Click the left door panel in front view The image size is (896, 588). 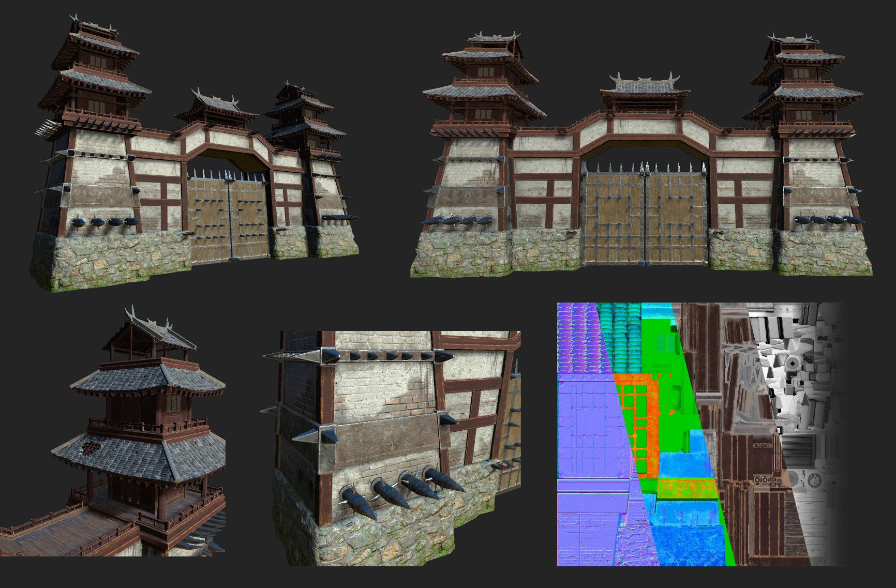(x=613, y=217)
